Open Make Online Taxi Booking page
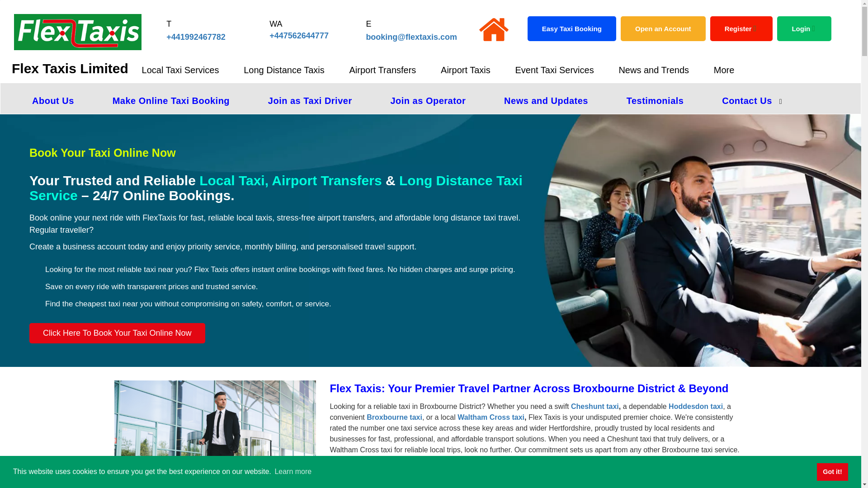This screenshot has height=488, width=868. pos(171,101)
